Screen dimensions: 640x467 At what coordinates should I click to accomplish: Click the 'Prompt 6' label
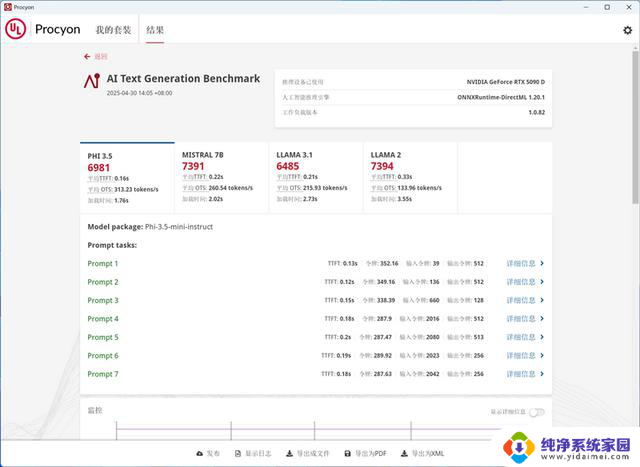[103, 356]
